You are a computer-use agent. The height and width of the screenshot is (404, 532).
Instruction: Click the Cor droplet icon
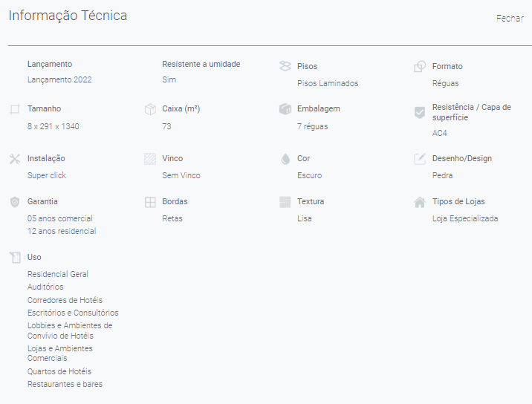285,159
